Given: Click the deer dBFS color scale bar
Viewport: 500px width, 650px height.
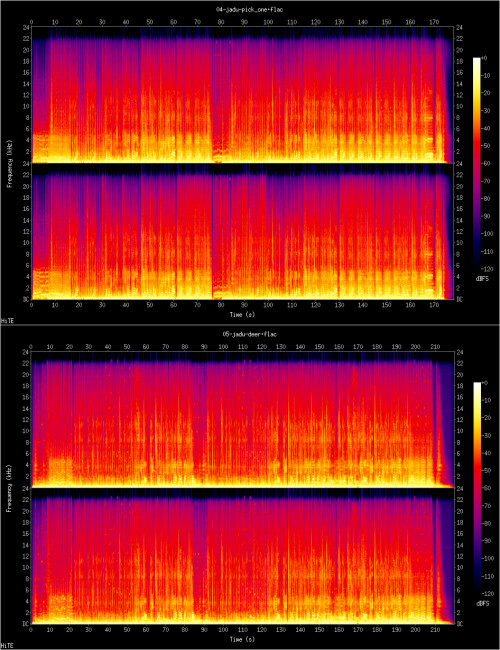Looking at the screenshot, I should click(x=477, y=489).
